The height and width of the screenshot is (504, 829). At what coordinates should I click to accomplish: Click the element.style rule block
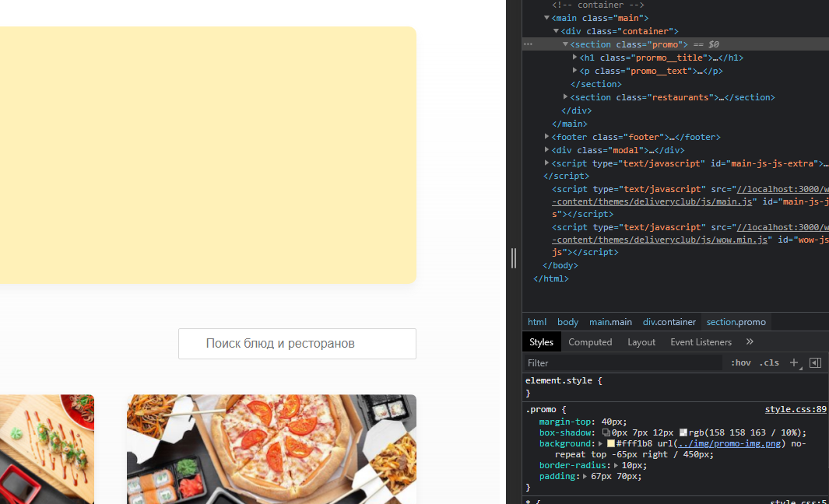(x=564, y=387)
